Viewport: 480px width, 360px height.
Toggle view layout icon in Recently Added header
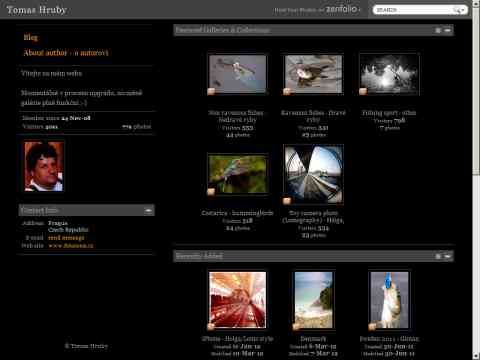pos(438,256)
